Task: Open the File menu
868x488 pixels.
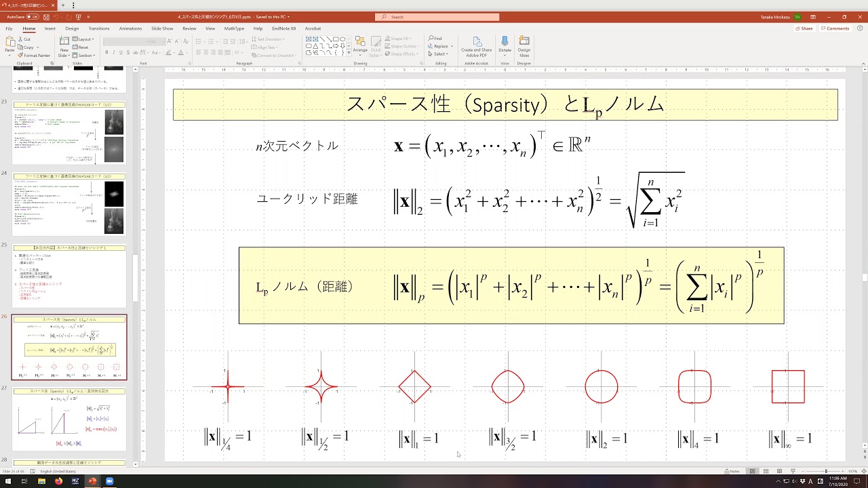Action: (x=9, y=28)
